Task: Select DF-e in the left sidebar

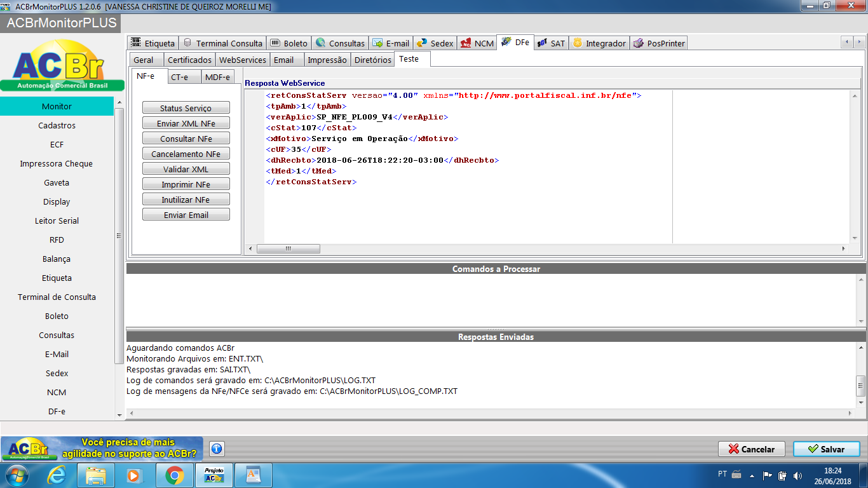Action: [x=57, y=411]
